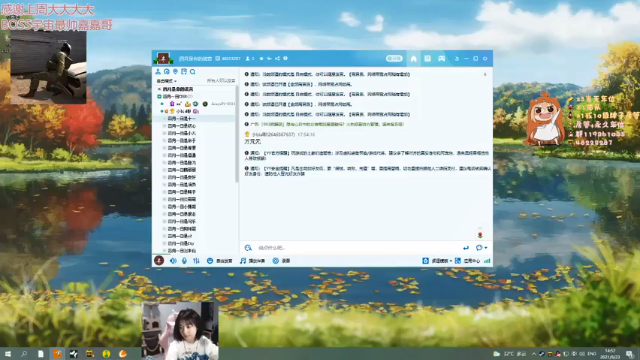Open the white document taskbar icon
640x360 pixels.
click(x=41, y=354)
